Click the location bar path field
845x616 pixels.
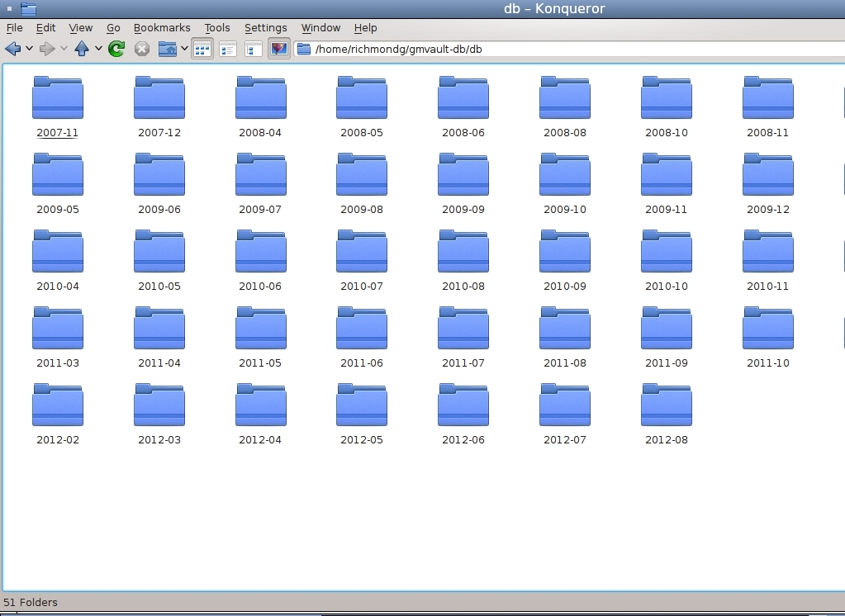[572, 49]
